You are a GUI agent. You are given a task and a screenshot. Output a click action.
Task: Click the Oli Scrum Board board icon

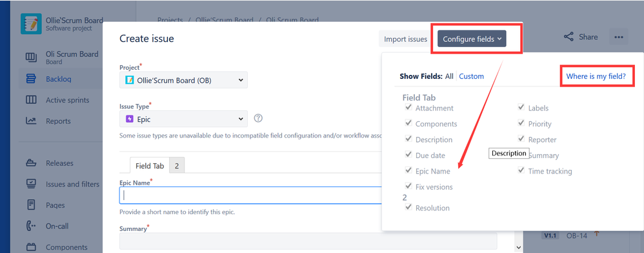(x=31, y=57)
